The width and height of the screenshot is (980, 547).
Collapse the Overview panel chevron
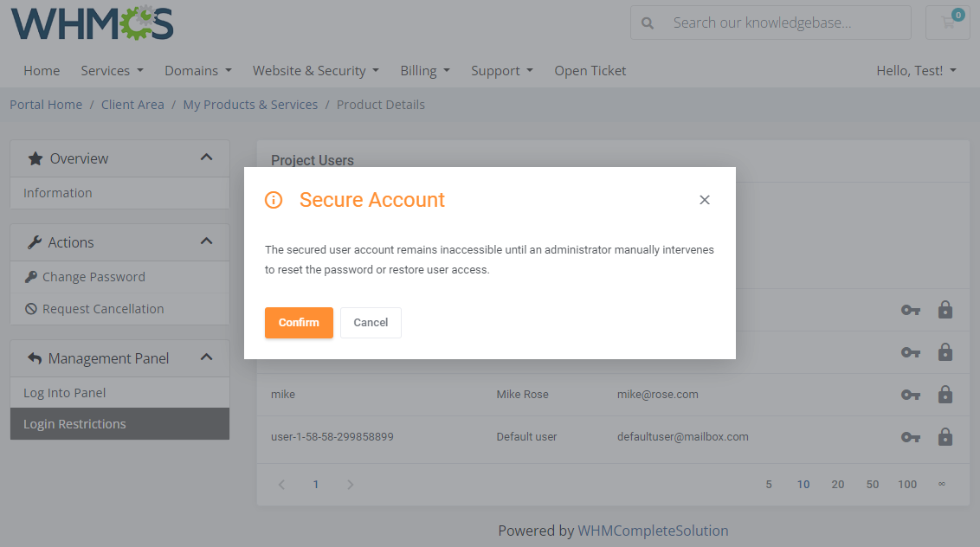point(206,158)
